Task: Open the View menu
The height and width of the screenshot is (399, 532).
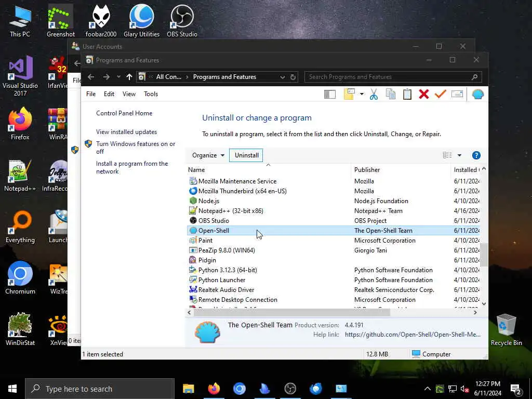Action: pyautogui.click(x=129, y=94)
